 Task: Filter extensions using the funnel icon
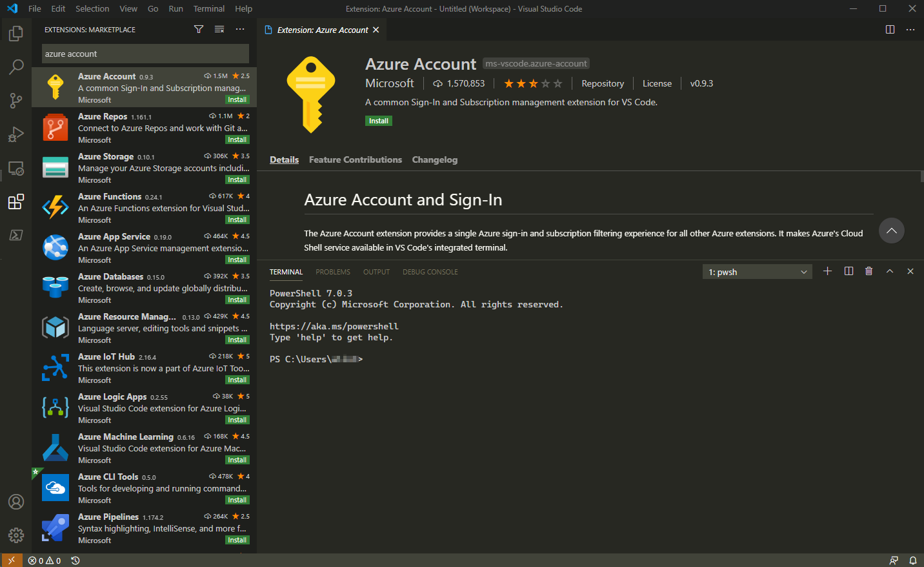click(x=199, y=29)
